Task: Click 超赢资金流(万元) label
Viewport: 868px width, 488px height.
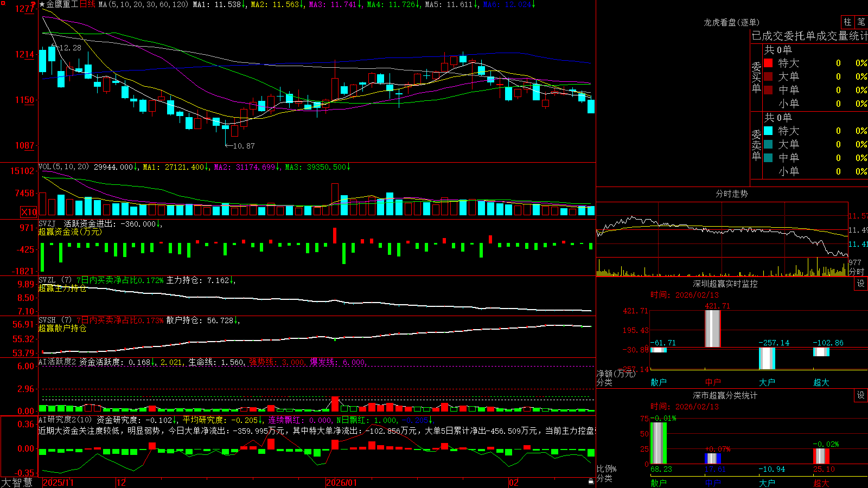Action: (x=70, y=232)
